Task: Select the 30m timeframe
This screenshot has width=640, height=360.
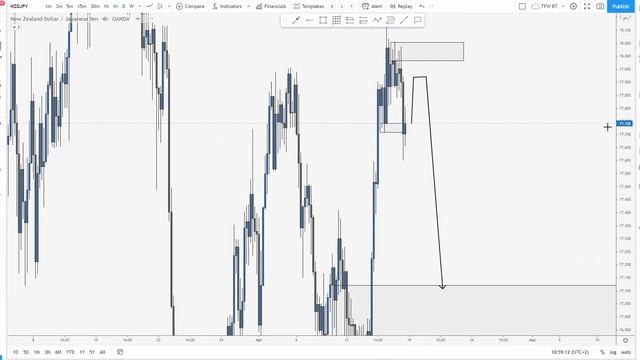Action: 95,6
